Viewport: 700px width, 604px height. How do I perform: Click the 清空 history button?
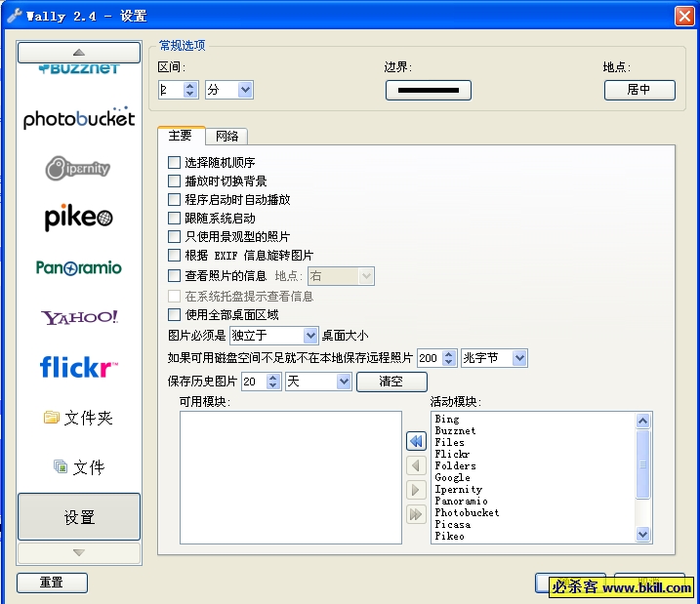pyautogui.click(x=391, y=382)
